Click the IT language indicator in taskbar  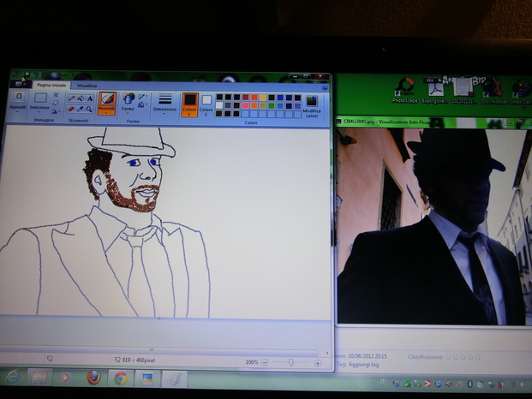click(x=382, y=382)
